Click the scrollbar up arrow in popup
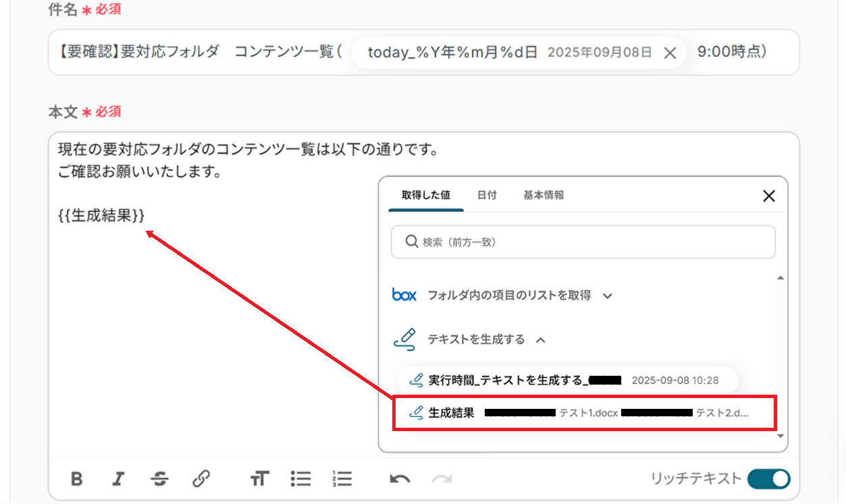 coord(781,278)
